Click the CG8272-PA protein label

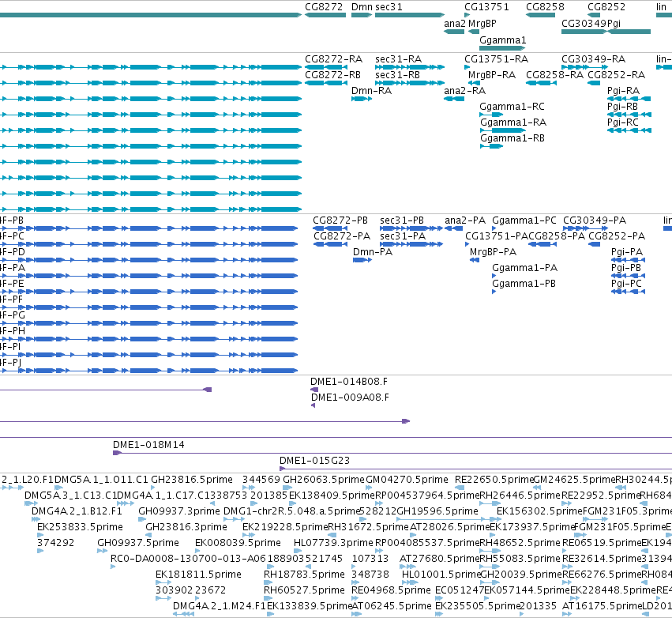[x=342, y=236]
